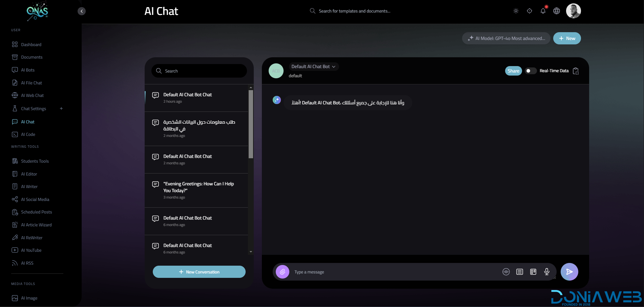This screenshot has width=644, height=307.
Task: Expand Chat Settings with the plus icon
Action: [x=61, y=109]
